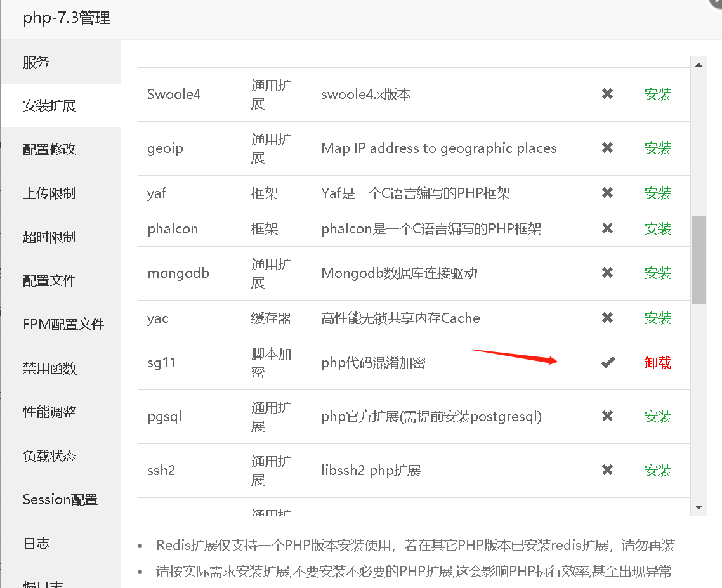Install the ssh2 extension
722x588 pixels.
[x=657, y=470]
